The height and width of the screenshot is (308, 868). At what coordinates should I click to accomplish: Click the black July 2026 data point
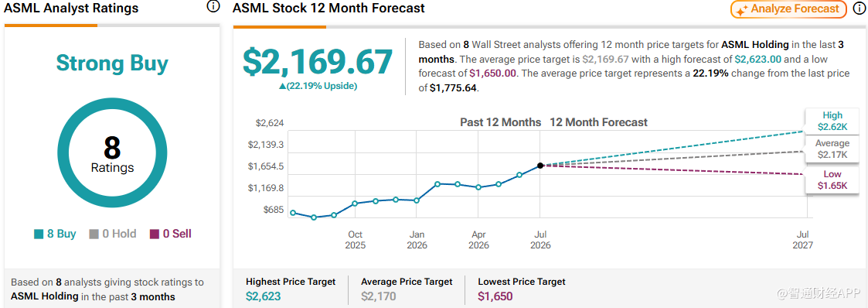tap(540, 165)
